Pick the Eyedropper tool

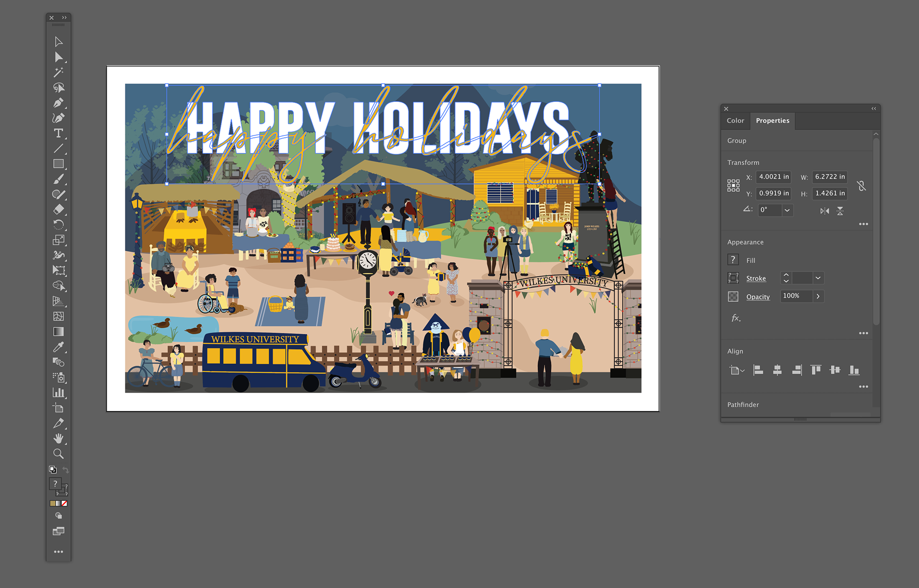pos(58,347)
